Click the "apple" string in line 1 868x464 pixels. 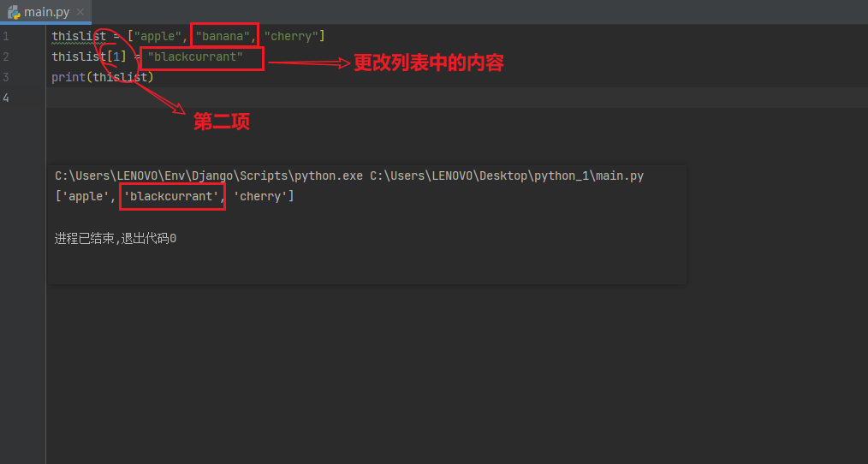(158, 36)
